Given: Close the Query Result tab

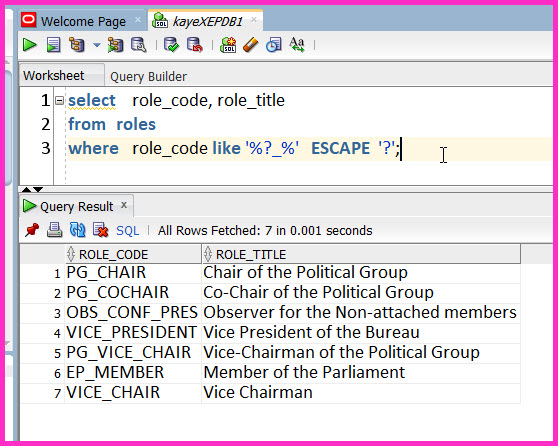Looking at the screenshot, I should tap(124, 205).
